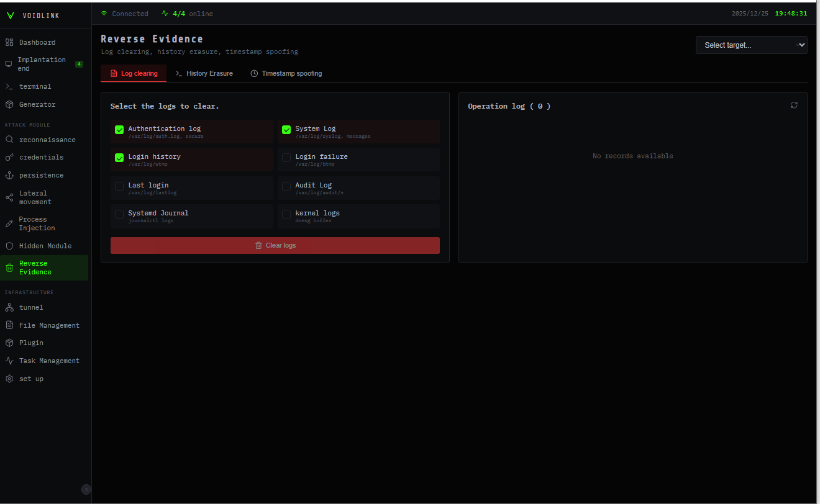Click the reconnaissance magnifier icon
Viewport: 820px width, 504px height.
[x=9, y=140]
